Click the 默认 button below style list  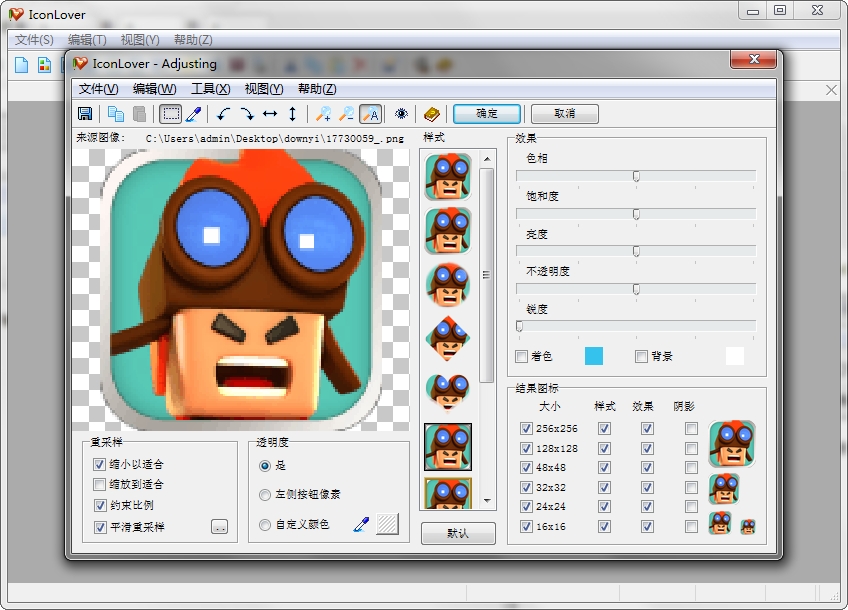(456, 533)
